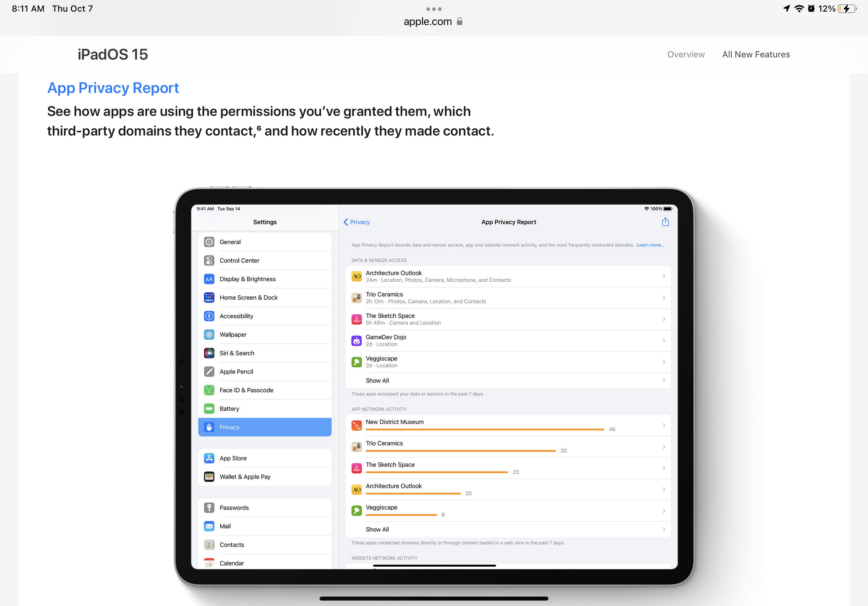868x606 pixels.
Task: Open Show All under Data & Sensor Access
Action: [x=377, y=380]
